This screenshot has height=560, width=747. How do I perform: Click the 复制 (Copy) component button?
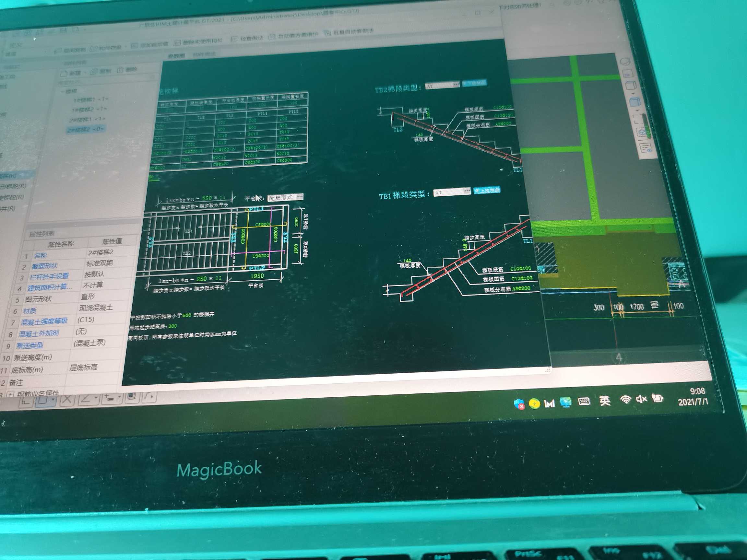pos(101,71)
